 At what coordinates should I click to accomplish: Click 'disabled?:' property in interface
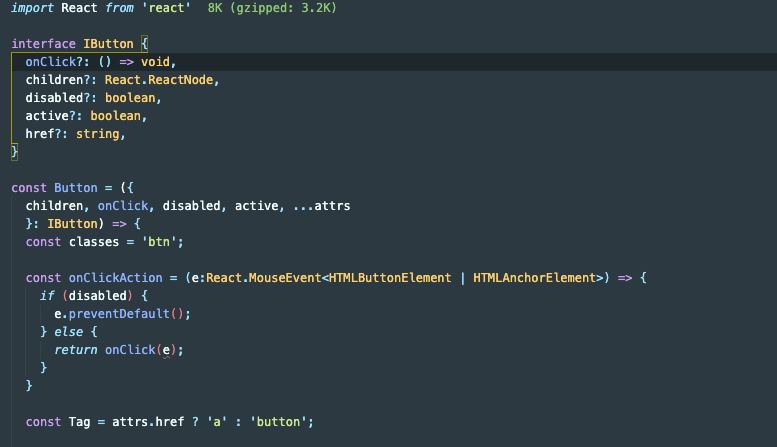61,98
